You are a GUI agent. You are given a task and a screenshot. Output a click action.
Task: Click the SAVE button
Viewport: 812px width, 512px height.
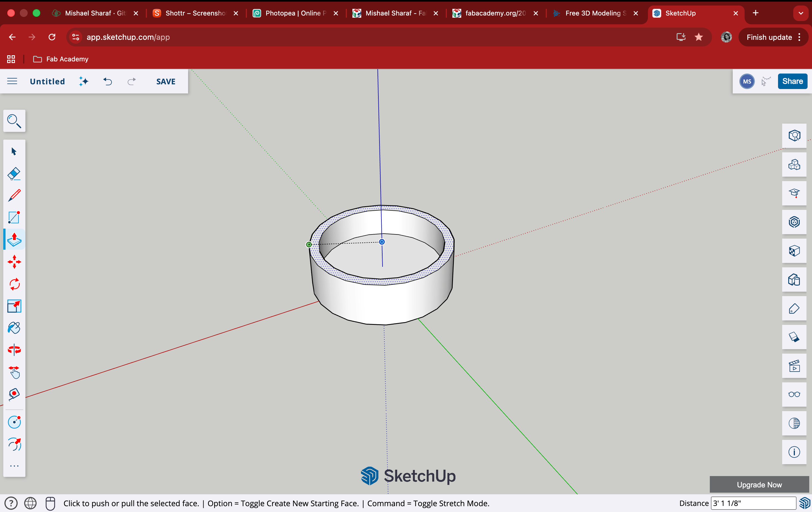(x=165, y=81)
